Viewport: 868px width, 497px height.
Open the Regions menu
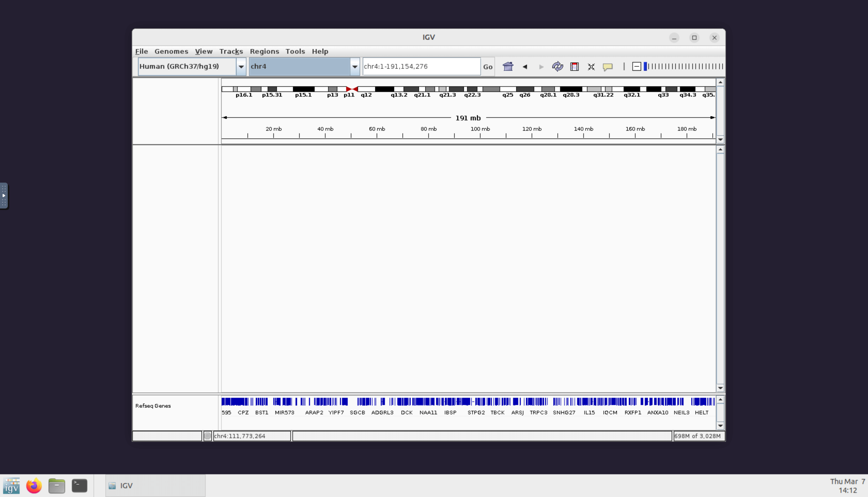click(265, 51)
